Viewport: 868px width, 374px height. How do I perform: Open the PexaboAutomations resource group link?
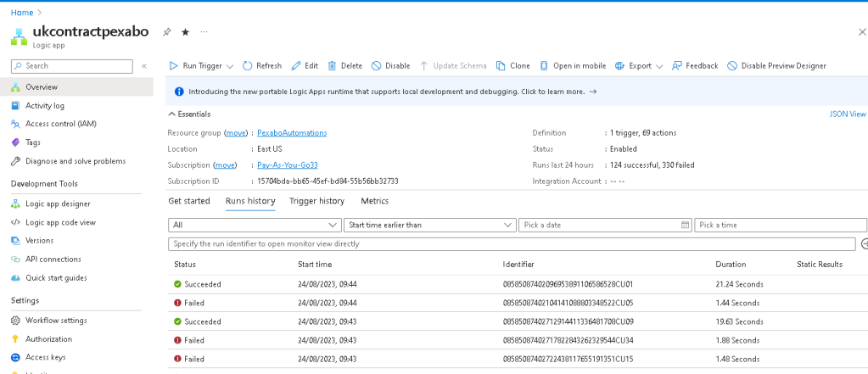tap(292, 133)
